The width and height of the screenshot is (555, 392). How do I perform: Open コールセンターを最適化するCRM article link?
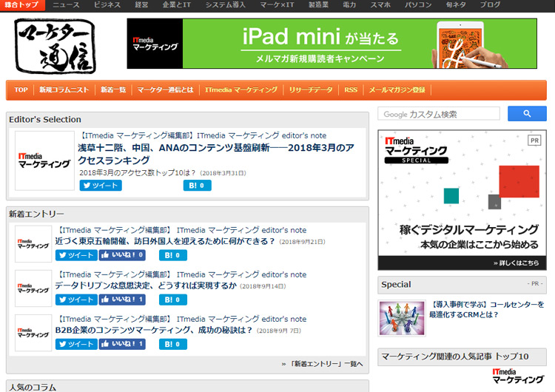pyautogui.click(x=487, y=310)
